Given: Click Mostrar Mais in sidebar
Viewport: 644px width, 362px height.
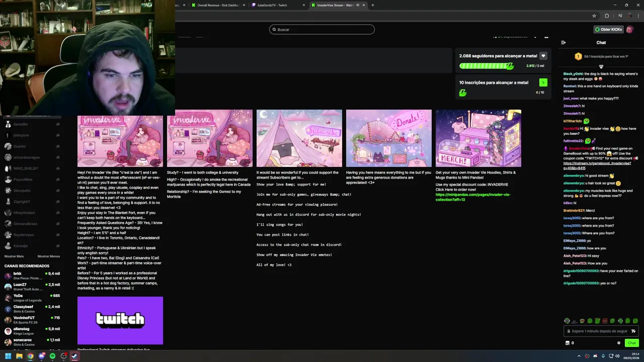Looking at the screenshot, I should pyautogui.click(x=14, y=256).
